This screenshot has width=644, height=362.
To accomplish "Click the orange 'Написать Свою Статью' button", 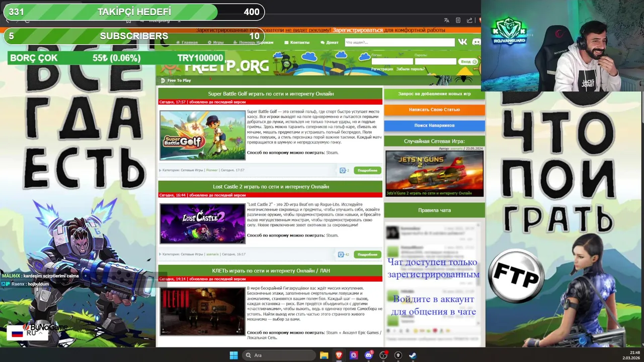I will [x=434, y=110].
